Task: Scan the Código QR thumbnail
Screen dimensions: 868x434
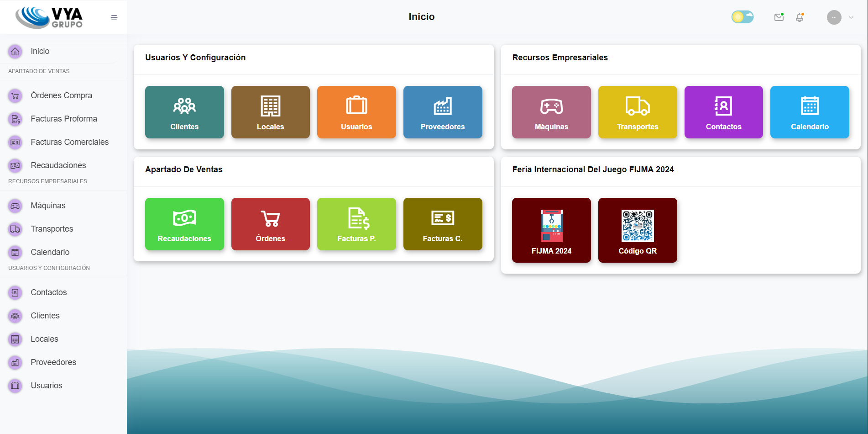Action: coord(637,230)
